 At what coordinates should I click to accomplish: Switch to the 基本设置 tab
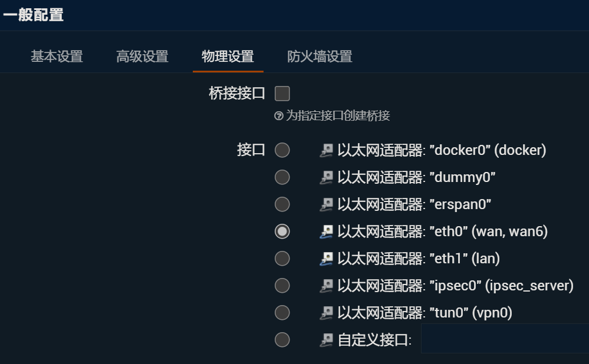pyautogui.click(x=57, y=57)
